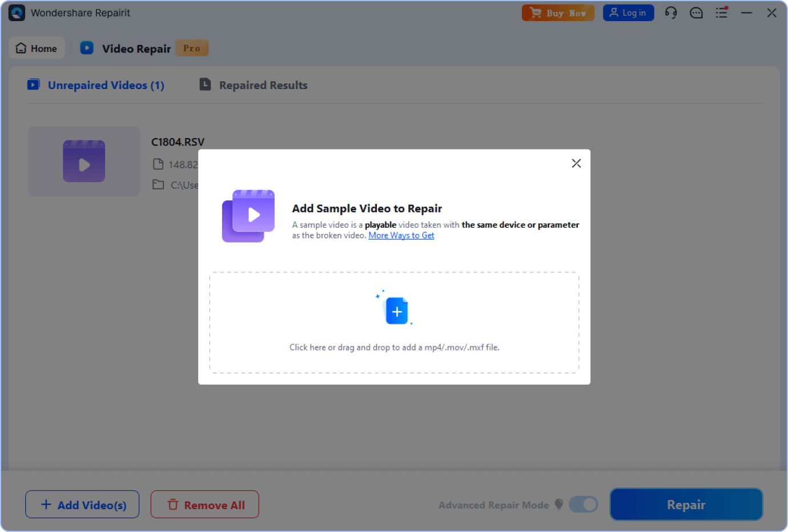Click the Remove All button
This screenshot has width=788, height=532.
coord(205,505)
